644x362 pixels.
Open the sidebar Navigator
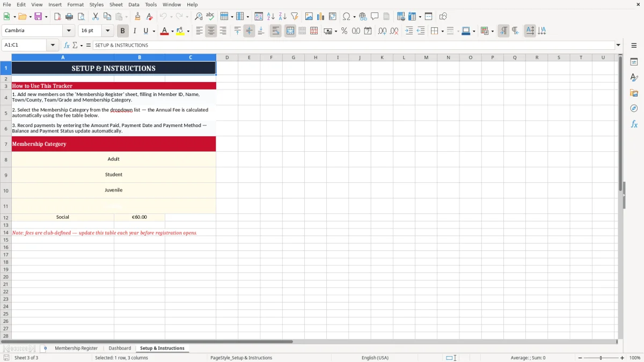pos(634,108)
